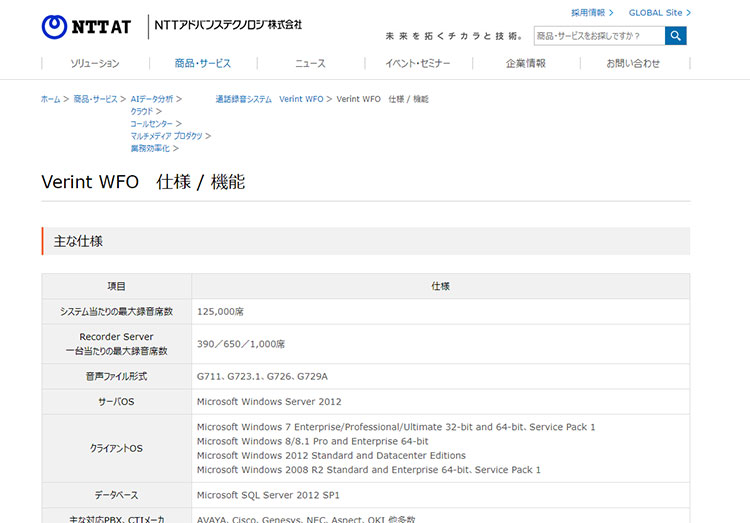The image size is (750, 523).
Task: Go to ホーム breadcrumb link
Action: tap(50, 99)
